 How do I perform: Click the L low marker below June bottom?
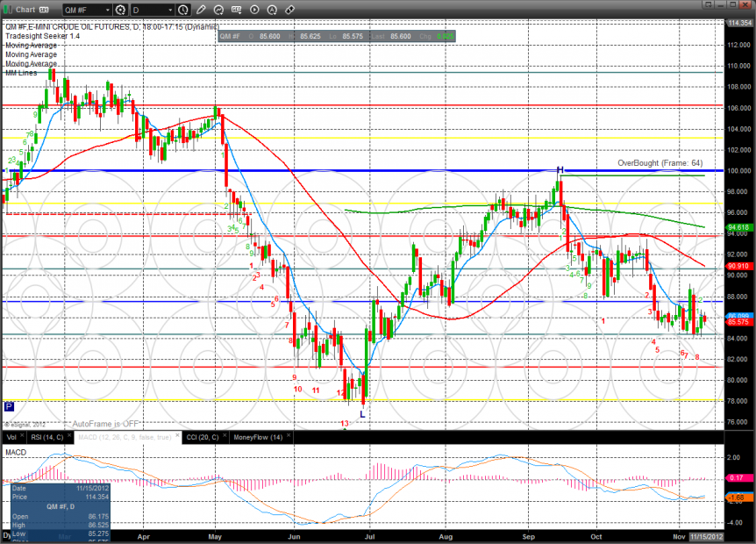coord(362,414)
